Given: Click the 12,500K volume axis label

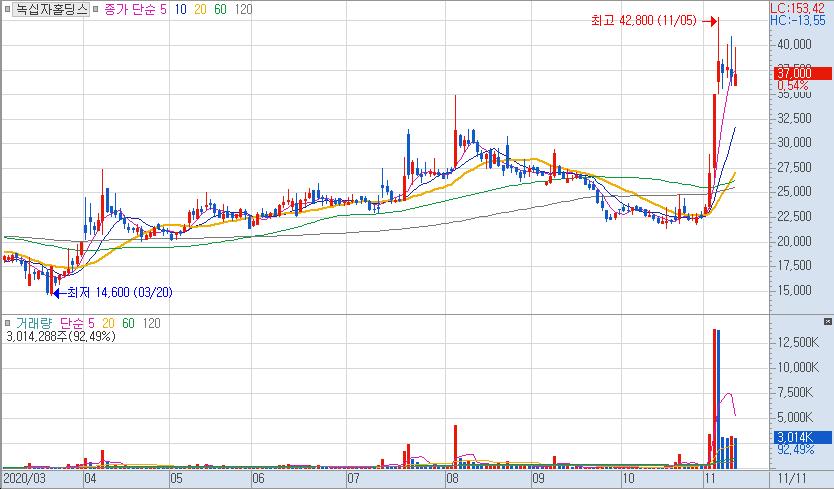Looking at the screenshot, I should click(x=798, y=342).
